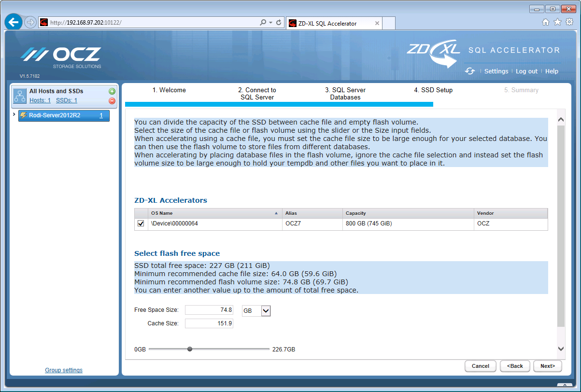Click the OCZ7 alias cell
Viewport: 581px width, 392px height.
tap(312, 224)
